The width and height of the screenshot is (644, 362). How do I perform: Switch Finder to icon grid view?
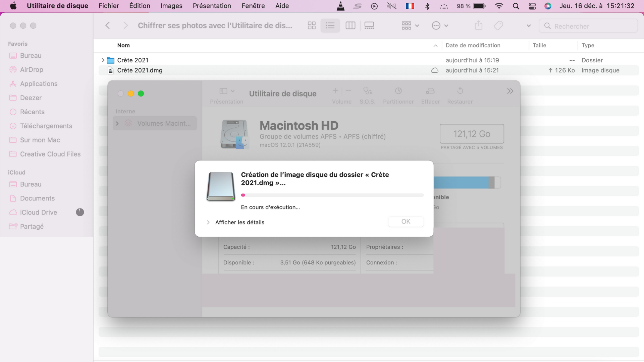pos(311,25)
